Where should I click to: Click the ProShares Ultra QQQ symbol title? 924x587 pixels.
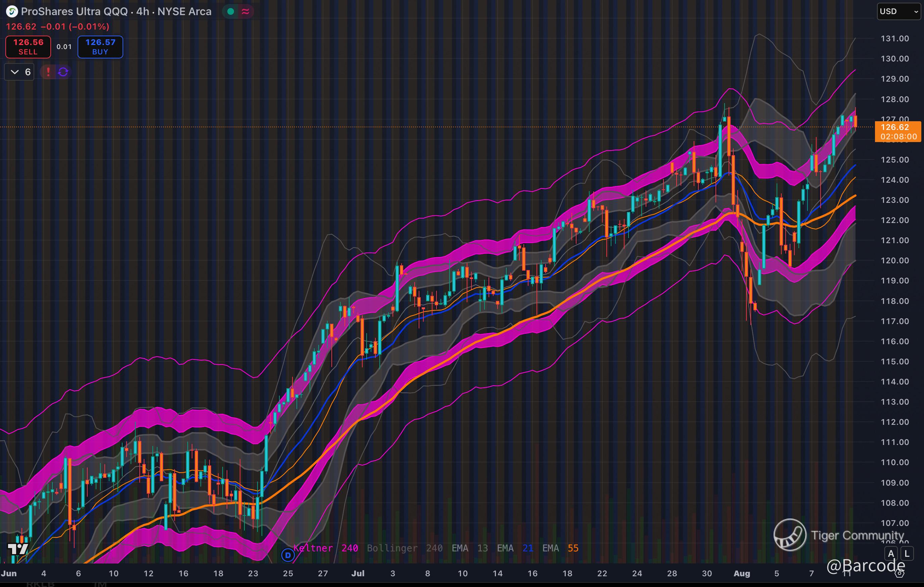74,11
